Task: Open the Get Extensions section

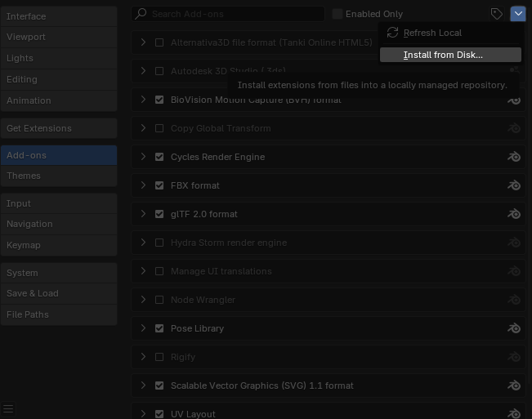Action: pyautogui.click(x=59, y=128)
